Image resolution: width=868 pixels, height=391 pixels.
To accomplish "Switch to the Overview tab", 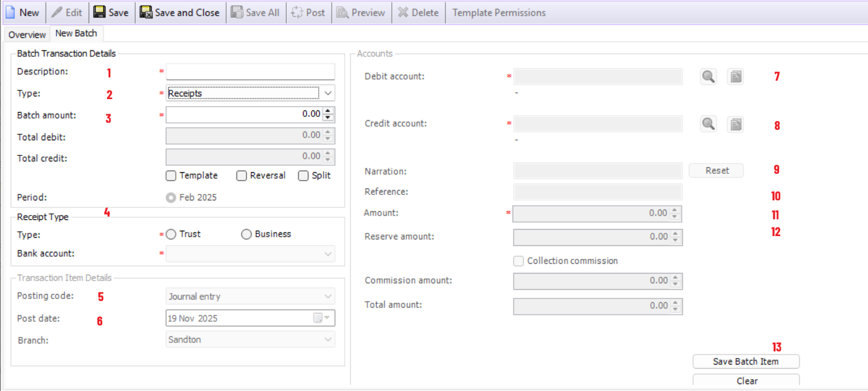I will coord(27,35).
